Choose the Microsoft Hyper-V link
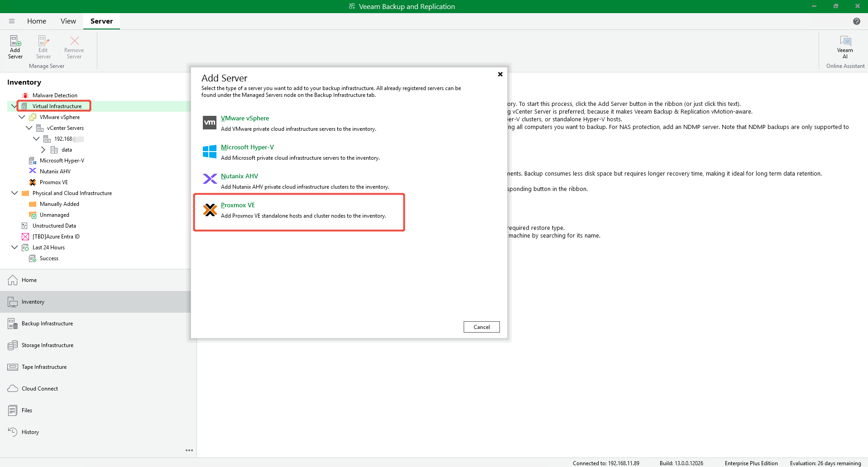This screenshot has width=868, height=467. click(x=247, y=147)
